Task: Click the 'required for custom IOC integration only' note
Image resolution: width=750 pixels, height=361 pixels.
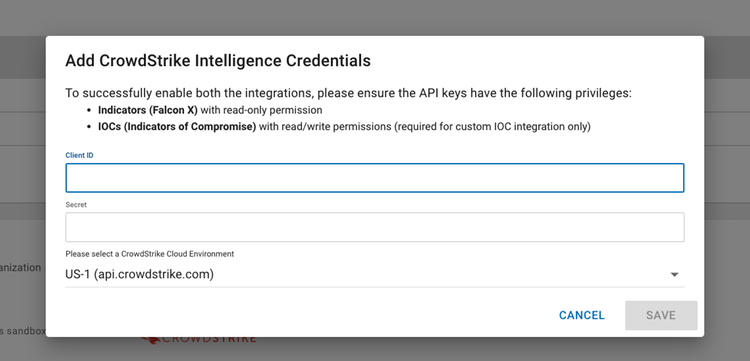Action: (x=493, y=127)
